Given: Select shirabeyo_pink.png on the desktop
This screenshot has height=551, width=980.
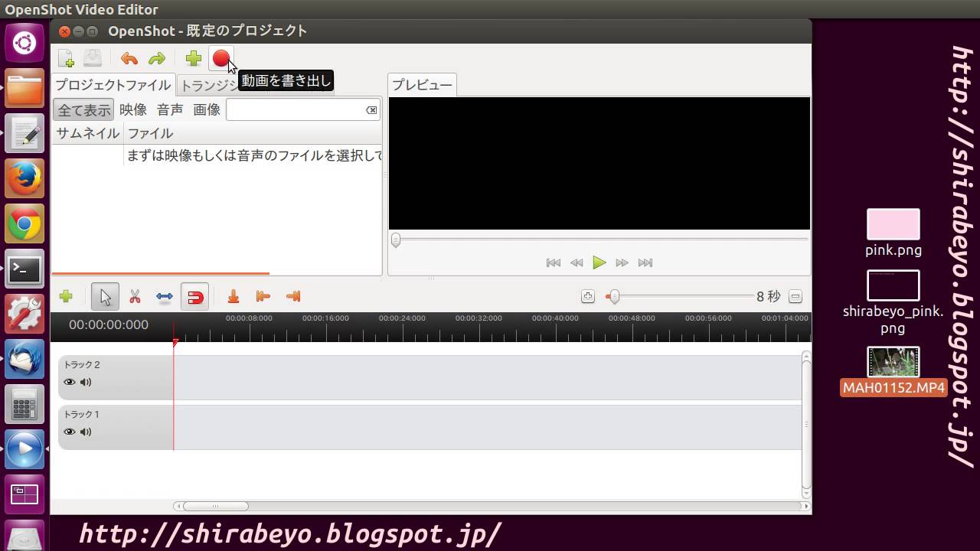Looking at the screenshot, I should [x=893, y=302].
